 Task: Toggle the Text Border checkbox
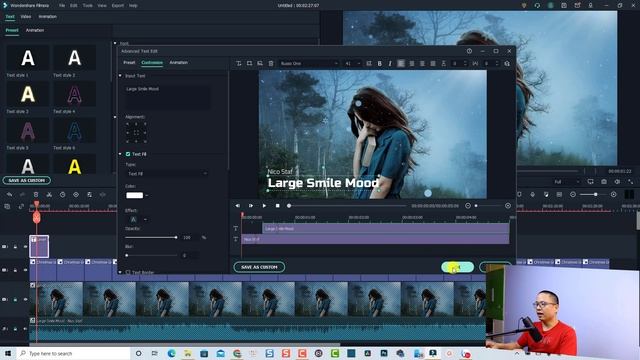click(x=128, y=272)
